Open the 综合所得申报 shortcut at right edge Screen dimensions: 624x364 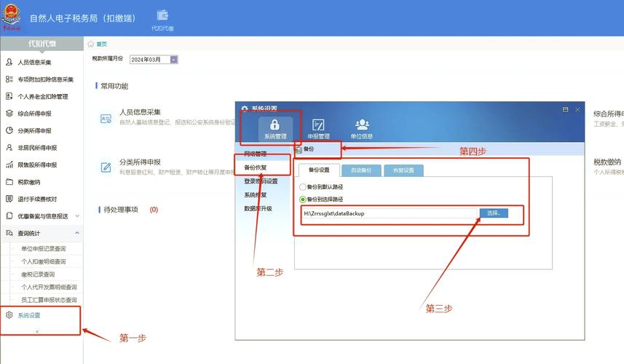tap(609, 114)
